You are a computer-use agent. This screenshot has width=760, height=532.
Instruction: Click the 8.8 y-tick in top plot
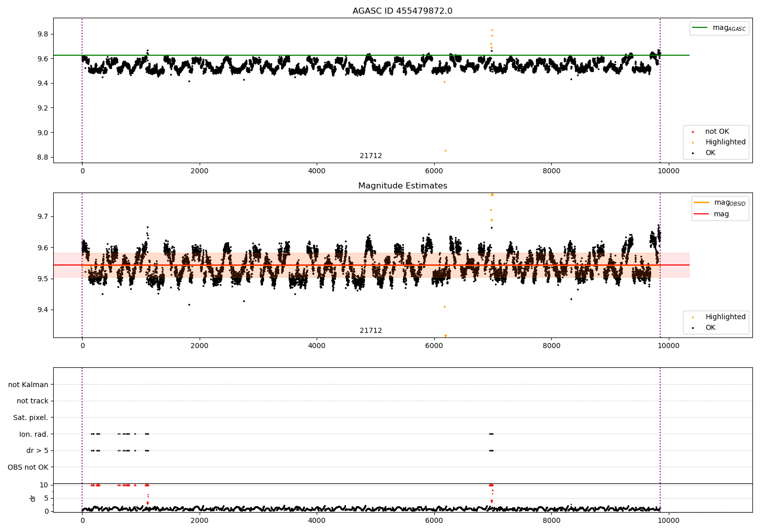42,158
